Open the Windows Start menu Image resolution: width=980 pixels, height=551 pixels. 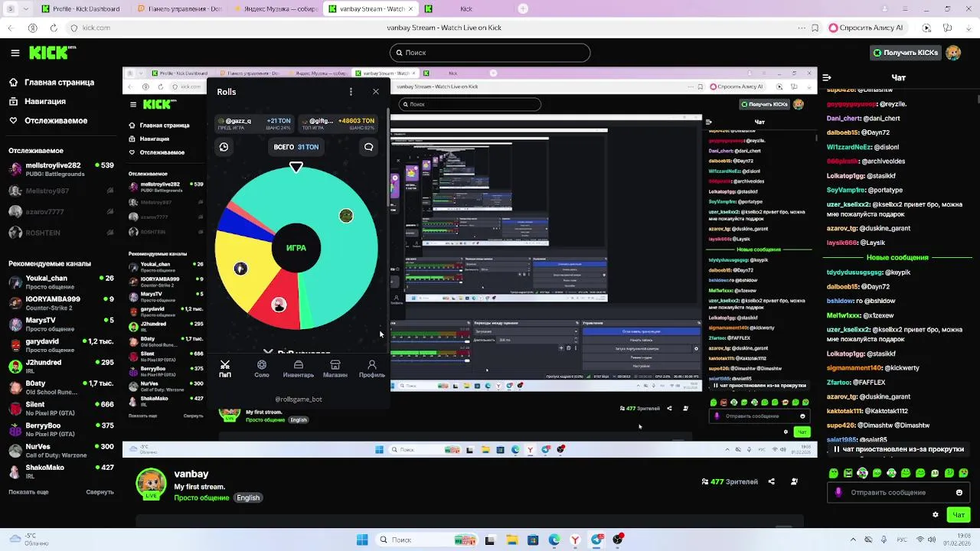(x=362, y=540)
